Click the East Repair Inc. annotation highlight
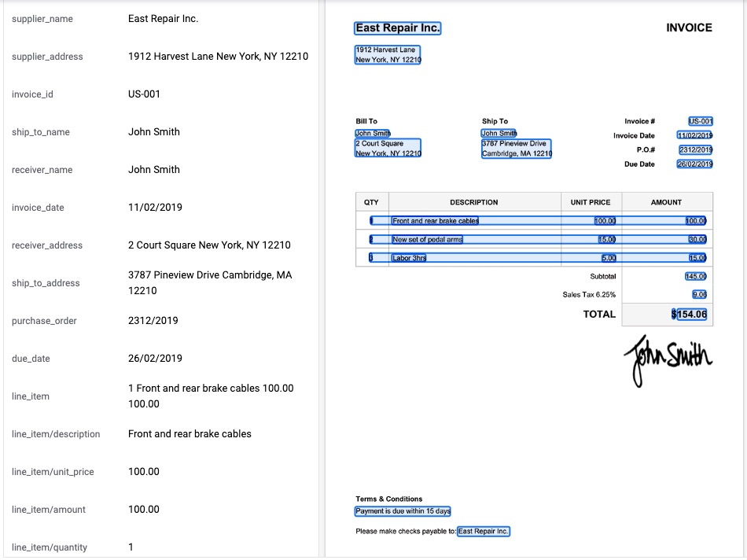This screenshot has width=747, height=560. pyautogui.click(x=397, y=28)
